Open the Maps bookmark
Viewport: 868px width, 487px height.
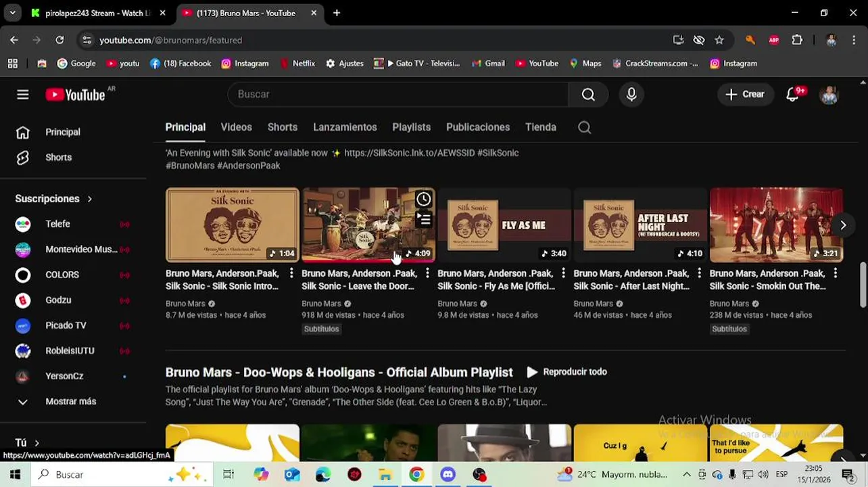click(x=585, y=64)
